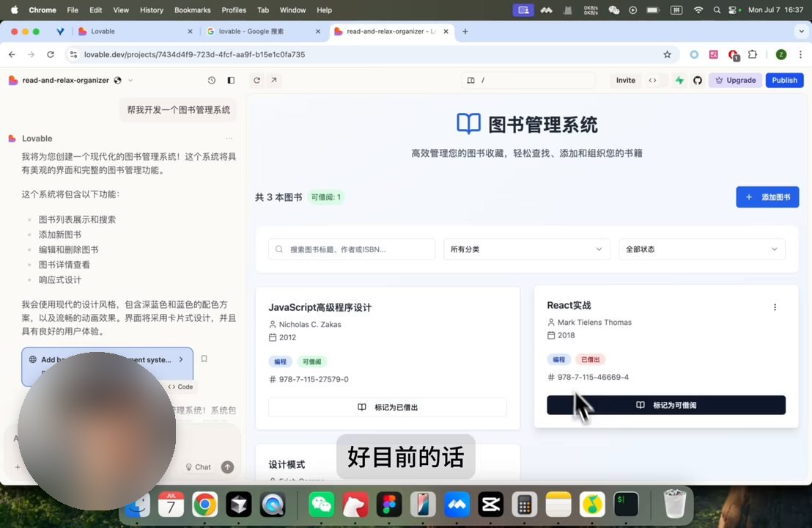Click the 编程 tag on JavaScript card

pos(280,362)
